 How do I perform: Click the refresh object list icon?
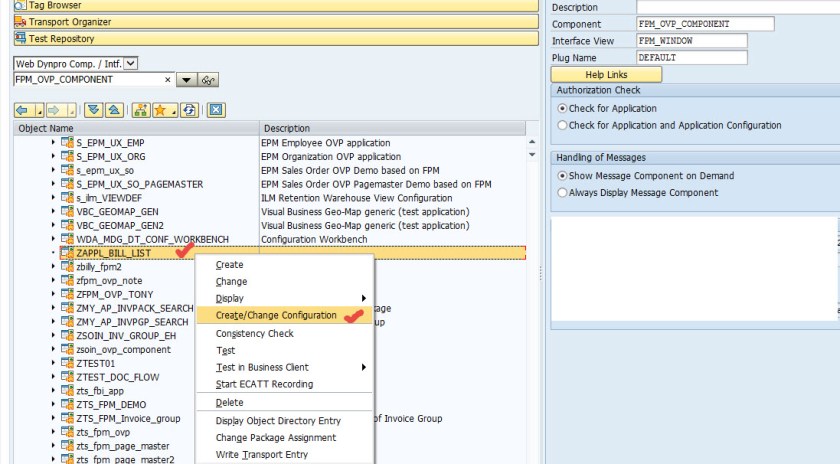189,110
